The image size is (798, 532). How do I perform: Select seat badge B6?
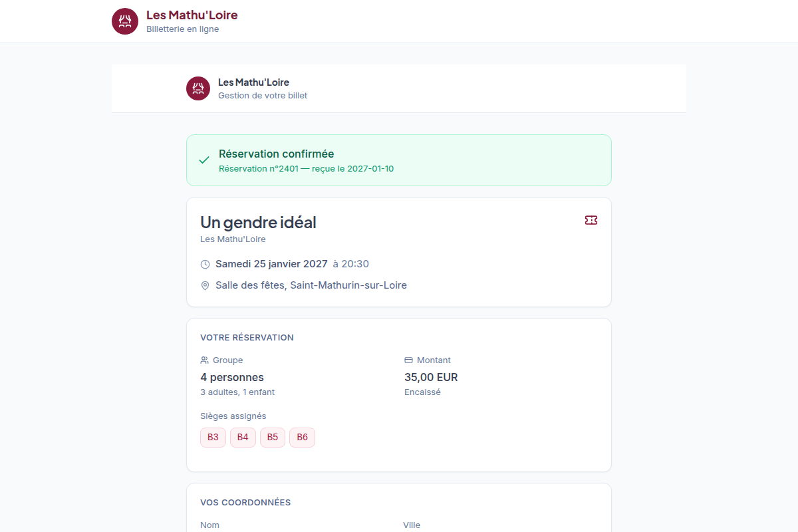tap(302, 438)
